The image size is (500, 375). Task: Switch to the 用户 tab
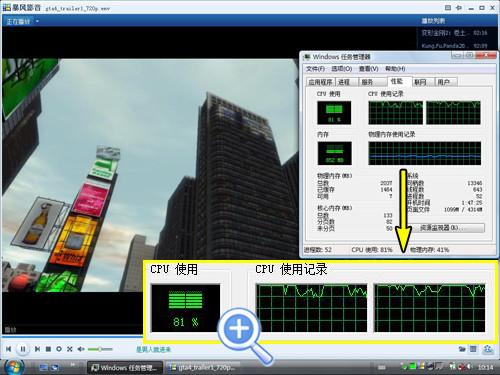point(444,82)
